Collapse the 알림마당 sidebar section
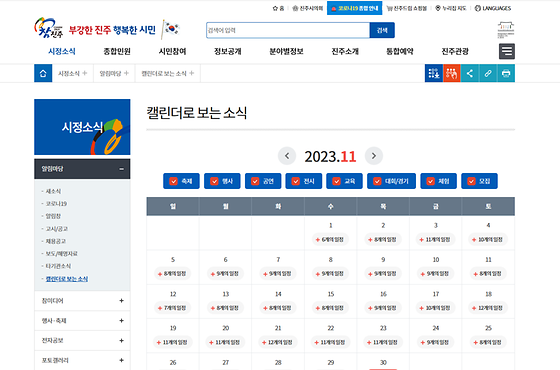This screenshot has width=560, height=370. point(82,169)
